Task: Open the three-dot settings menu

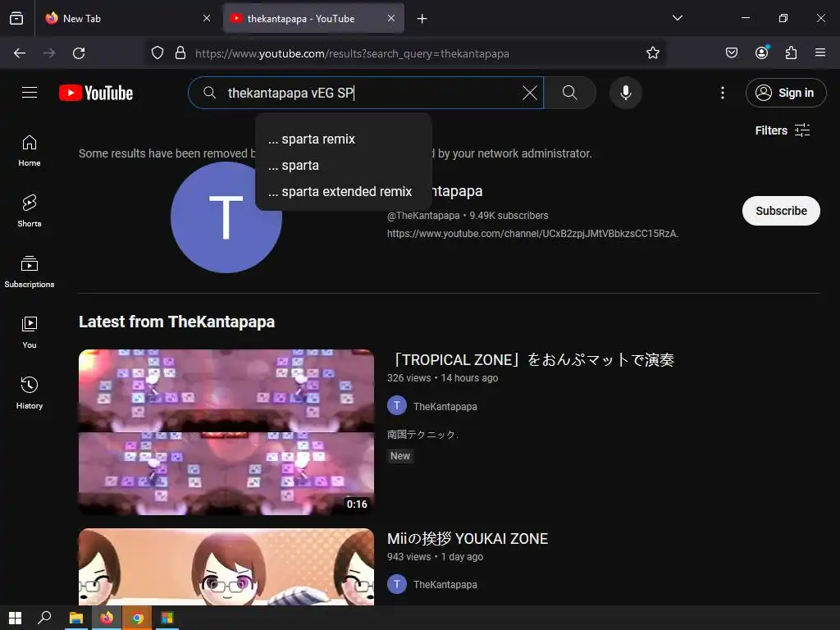Action: coord(722,93)
